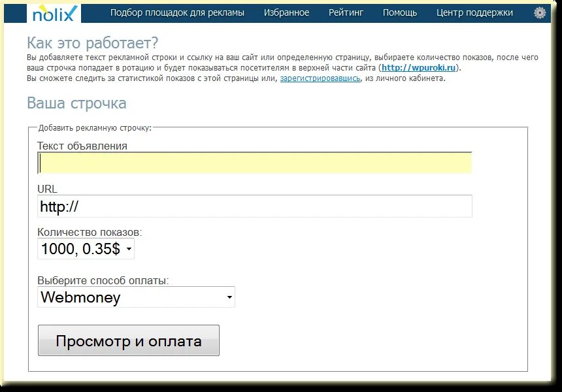The width and height of the screenshot is (562, 392).
Task: Click into the URL field
Action: tap(254, 206)
